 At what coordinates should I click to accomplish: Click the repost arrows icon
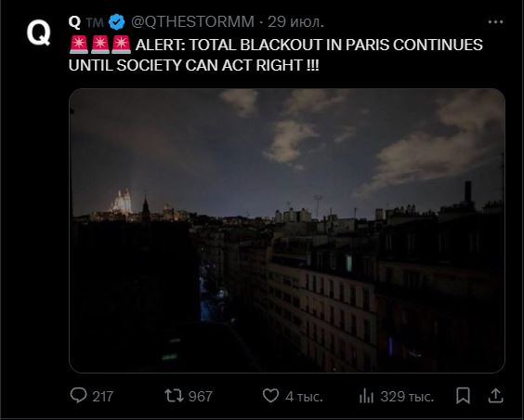point(174,395)
